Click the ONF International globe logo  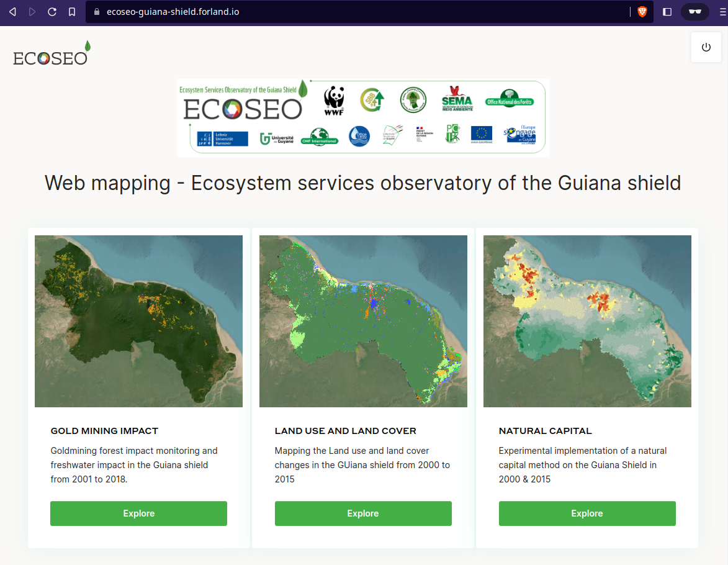point(320,137)
